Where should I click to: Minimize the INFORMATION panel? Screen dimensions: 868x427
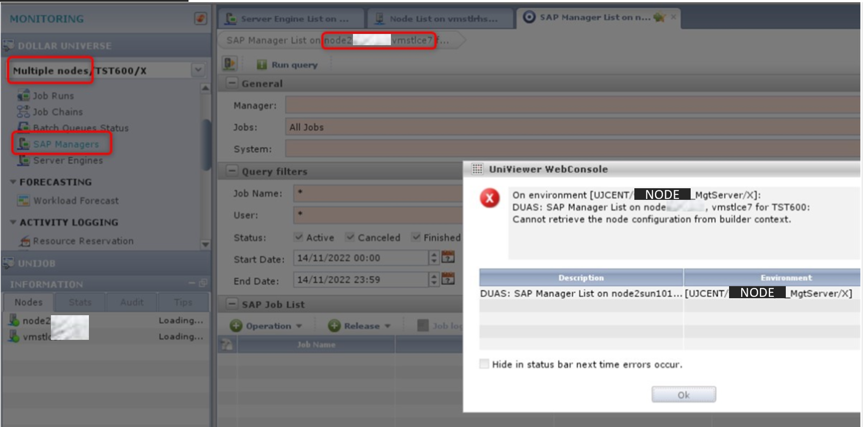pyautogui.click(x=192, y=283)
